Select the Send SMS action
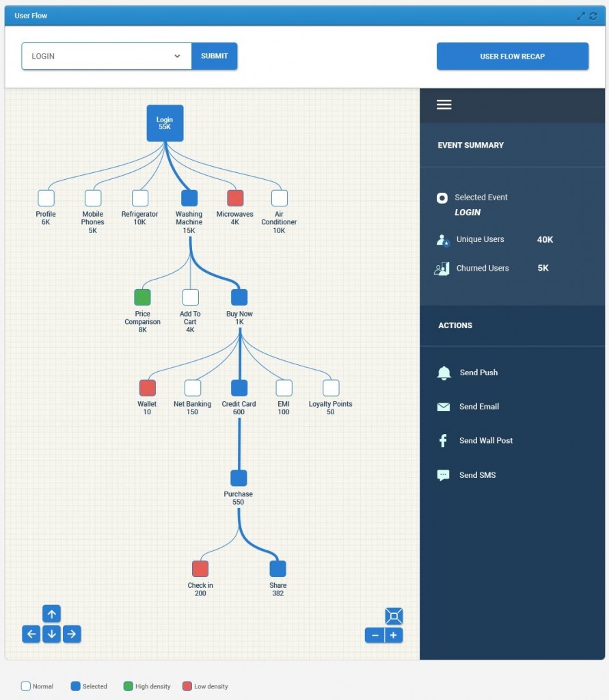The width and height of the screenshot is (609, 700). pyautogui.click(x=477, y=475)
